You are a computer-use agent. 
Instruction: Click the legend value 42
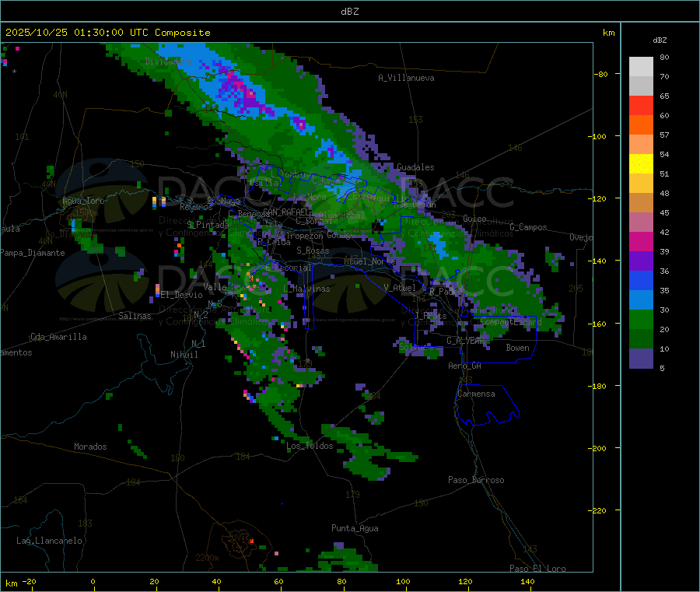664,232
